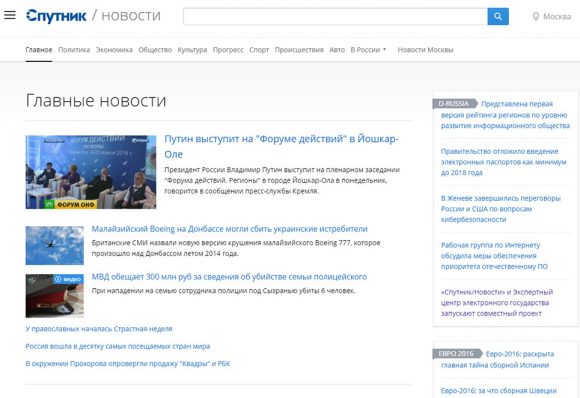The width and height of the screenshot is (580, 398).
Task: Open the Политика section tab
Action: coord(74,50)
